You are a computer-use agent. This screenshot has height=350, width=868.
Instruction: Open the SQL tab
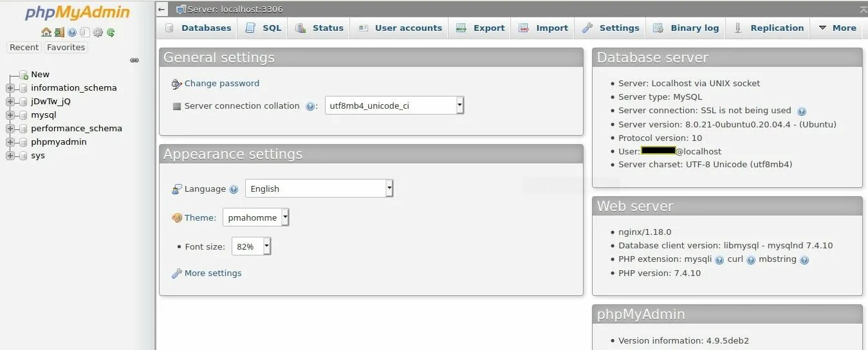263,28
